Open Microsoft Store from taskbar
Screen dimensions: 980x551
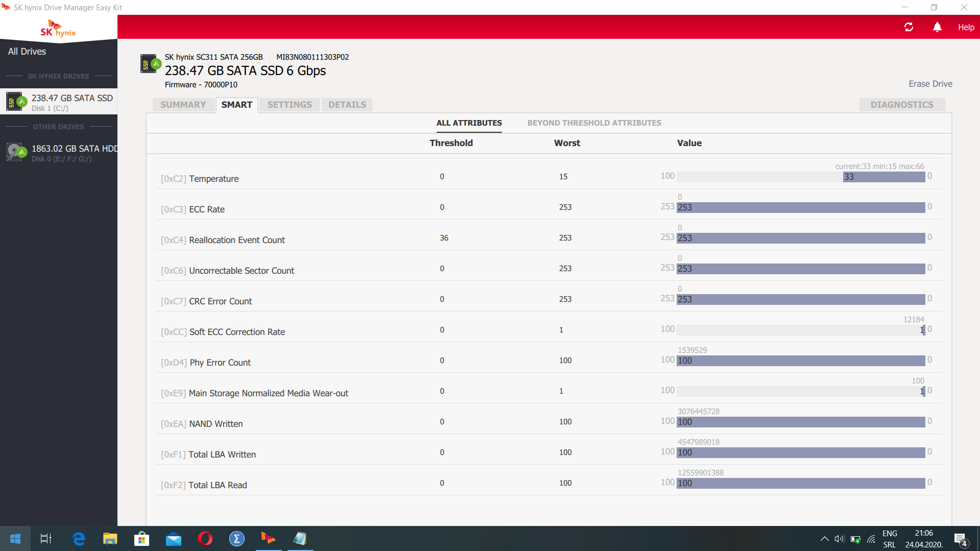pos(141,539)
